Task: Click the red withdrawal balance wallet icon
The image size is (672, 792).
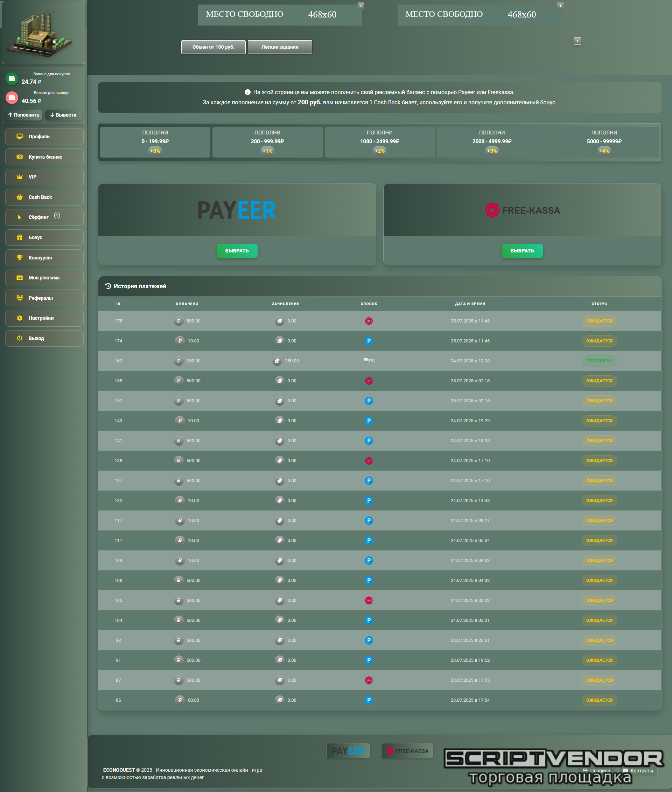Action: coord(12,98)
